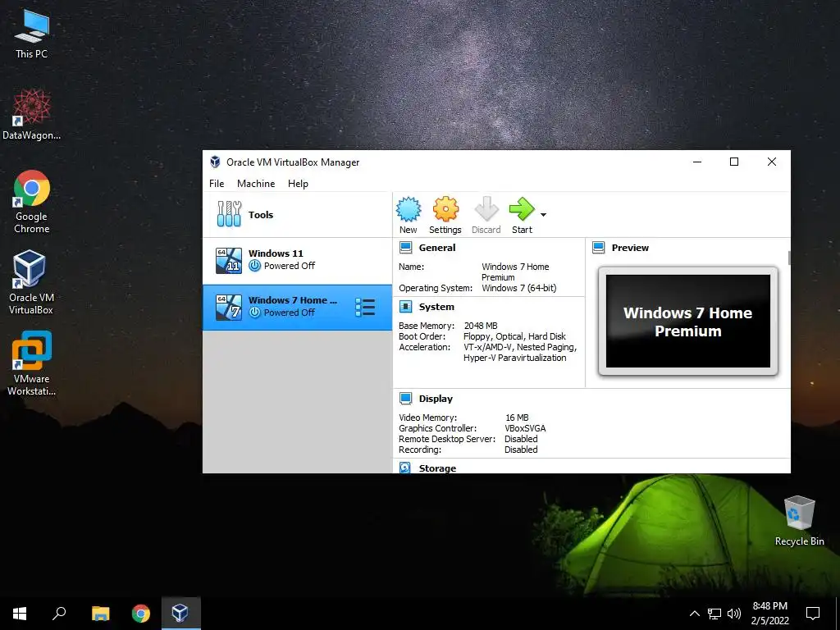
Task: Open the Machine menu
Action: point(256,183)
